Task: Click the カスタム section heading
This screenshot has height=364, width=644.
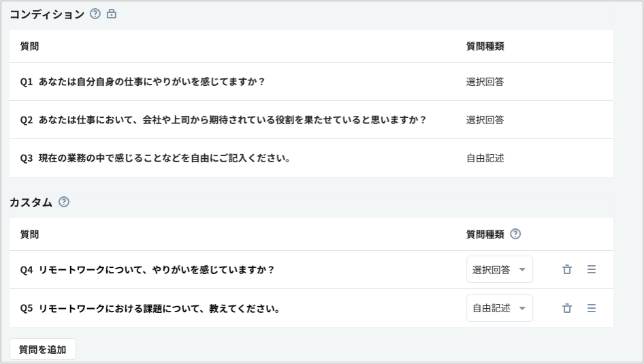Action: (31, 202)
